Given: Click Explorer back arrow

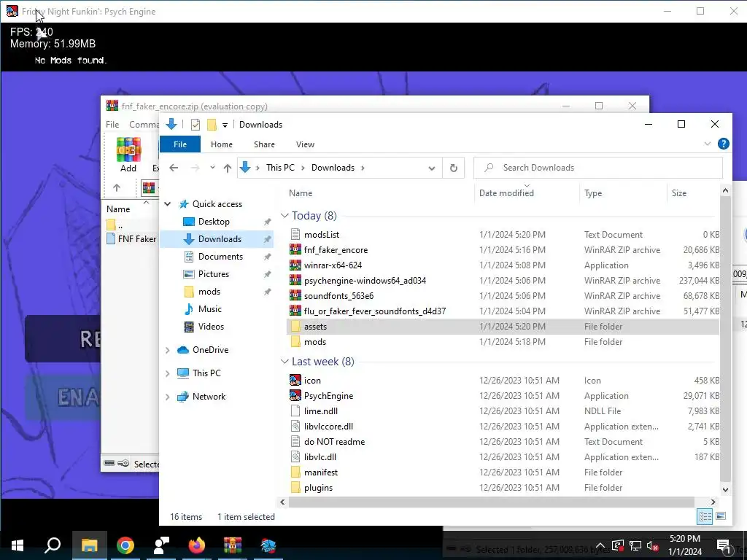Looking at the screenshot, I should (x=174, y=168).
